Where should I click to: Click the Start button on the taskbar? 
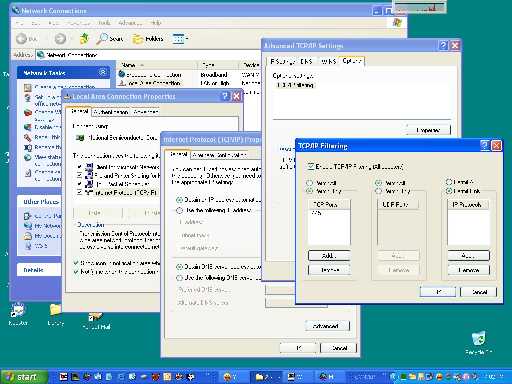click(x=23, y=377)
